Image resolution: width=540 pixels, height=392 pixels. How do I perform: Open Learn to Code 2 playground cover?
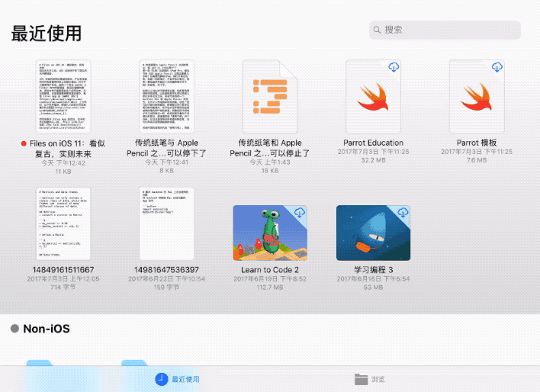coord(270,233)
